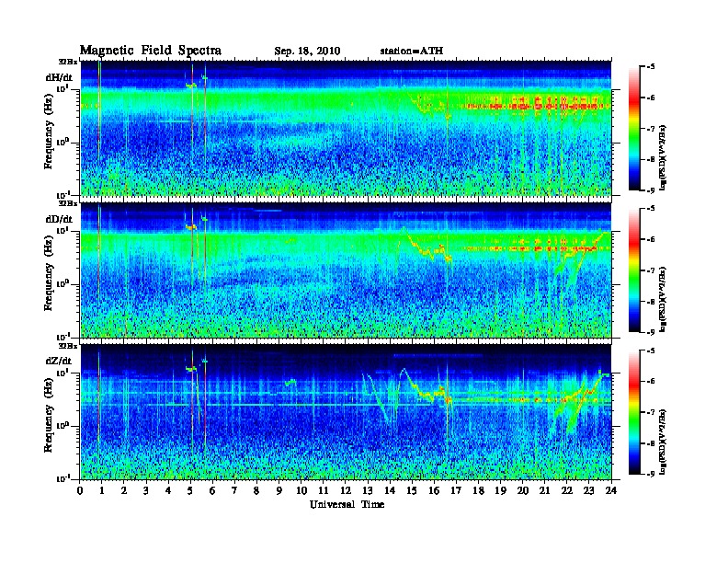Click the log(PSD) label beside dZ/dt colorbar
Screen dimensions: 728x563
click(x=664, y=442)
